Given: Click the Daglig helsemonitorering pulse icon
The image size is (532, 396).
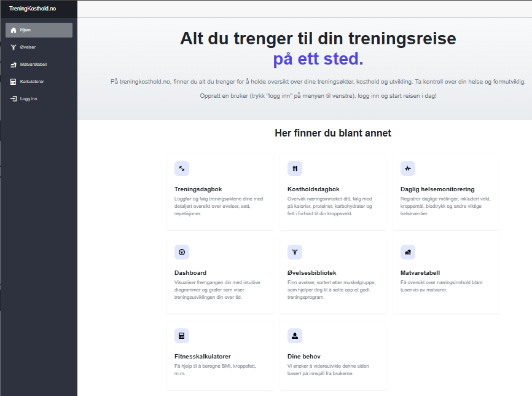Looking at the screenshot, I should click(x=407, y=168).
